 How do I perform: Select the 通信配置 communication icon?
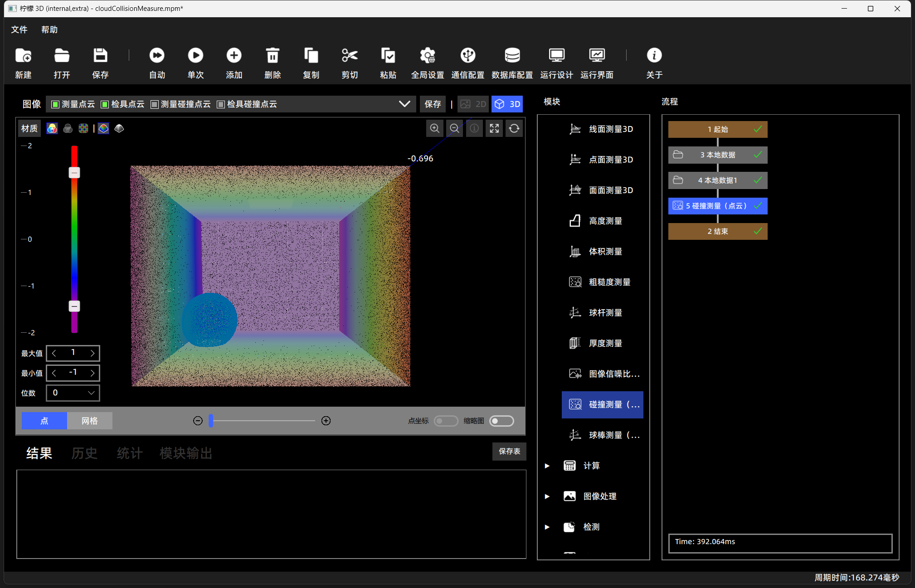[467, 55]
